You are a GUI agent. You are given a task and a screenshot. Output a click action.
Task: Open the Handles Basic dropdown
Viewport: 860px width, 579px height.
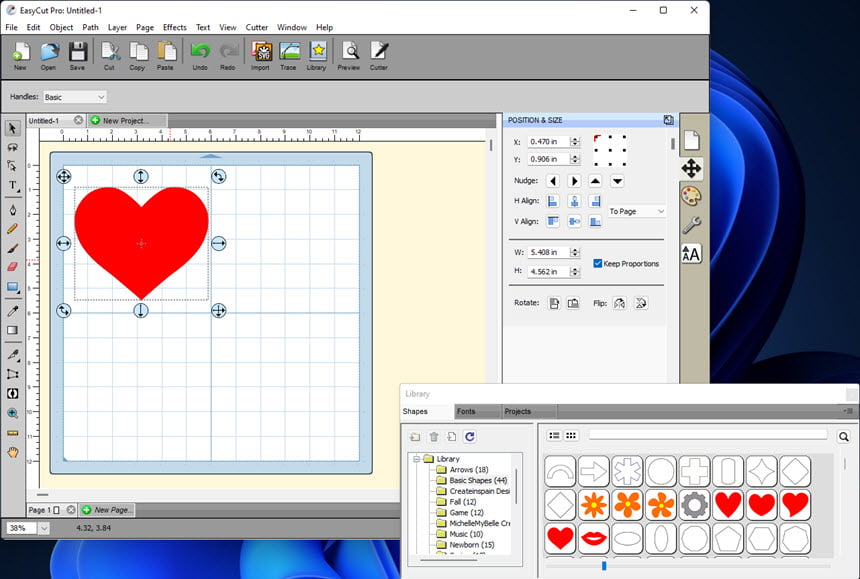coord(75,97)
